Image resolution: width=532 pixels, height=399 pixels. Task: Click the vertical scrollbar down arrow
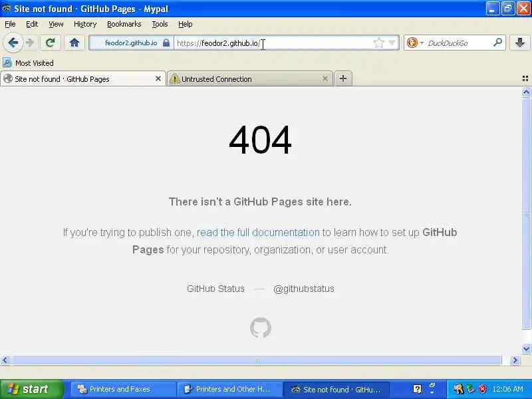(x=526, y=348)
